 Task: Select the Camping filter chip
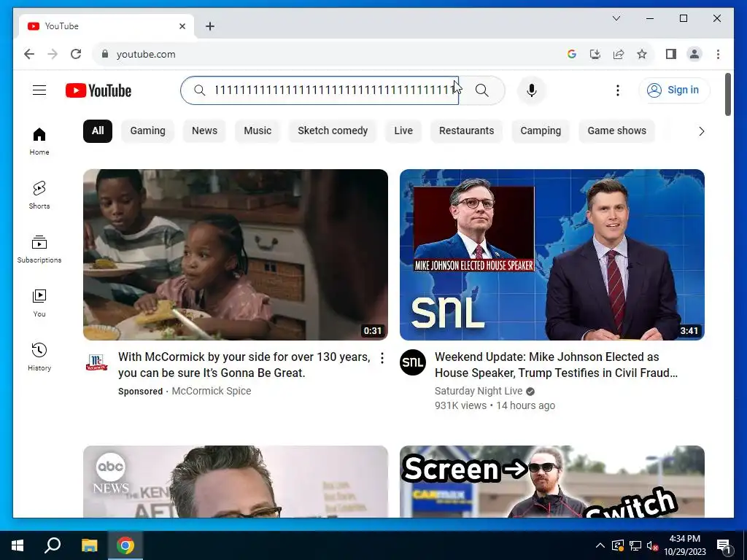[x=541, y=131]
